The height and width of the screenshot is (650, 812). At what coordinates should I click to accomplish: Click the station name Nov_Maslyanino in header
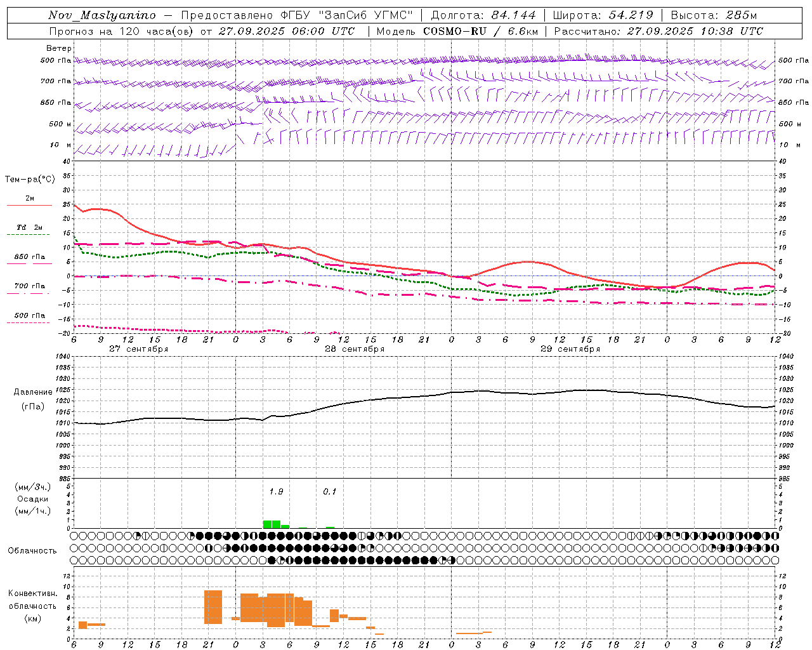[x=101, y=15]
